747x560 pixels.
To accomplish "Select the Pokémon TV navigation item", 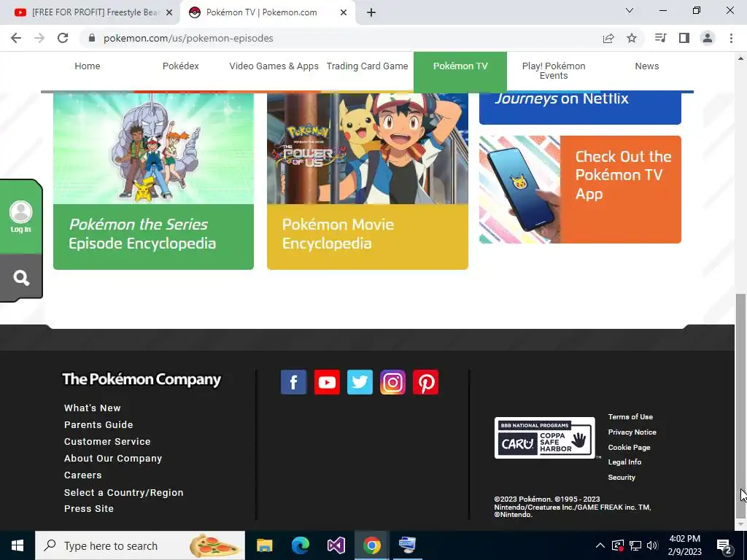I will [x=460, y=71].
